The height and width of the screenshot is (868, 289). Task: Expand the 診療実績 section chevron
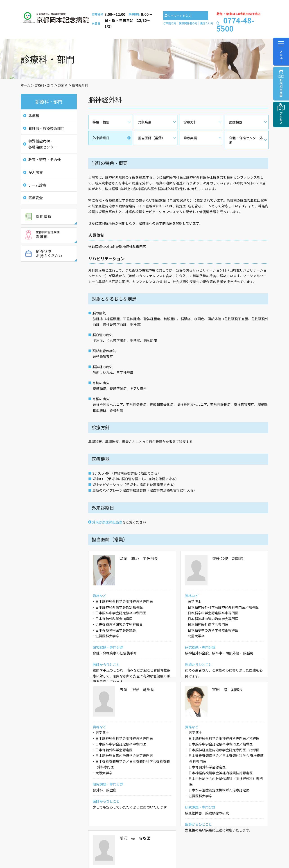[220, 138]
